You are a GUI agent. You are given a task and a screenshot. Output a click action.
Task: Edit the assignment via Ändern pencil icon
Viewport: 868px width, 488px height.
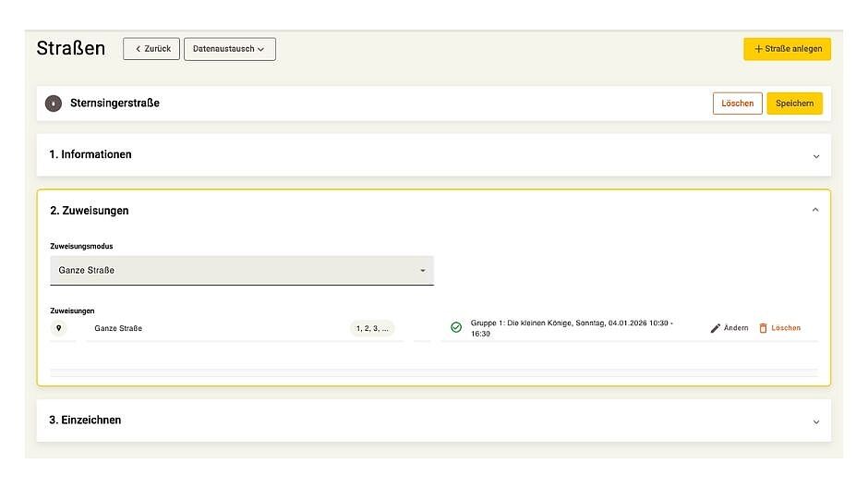point(716,329)
